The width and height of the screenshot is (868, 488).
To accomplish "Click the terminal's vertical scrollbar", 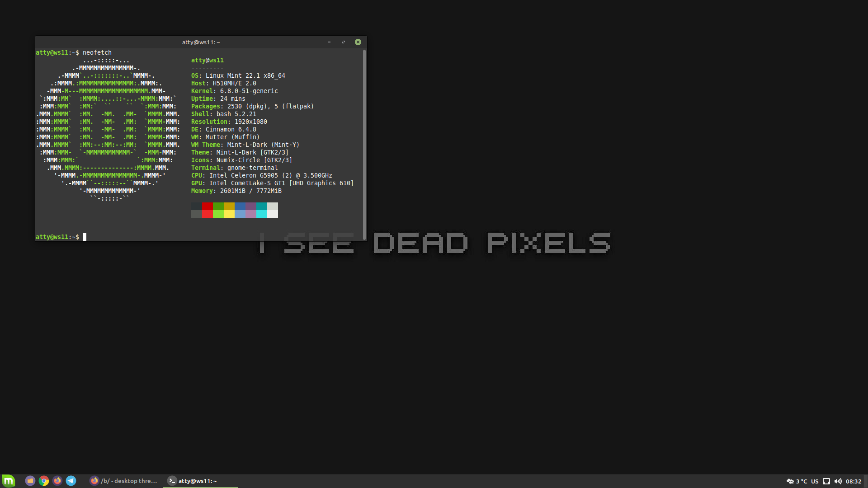I will click(x=364, y=145).
